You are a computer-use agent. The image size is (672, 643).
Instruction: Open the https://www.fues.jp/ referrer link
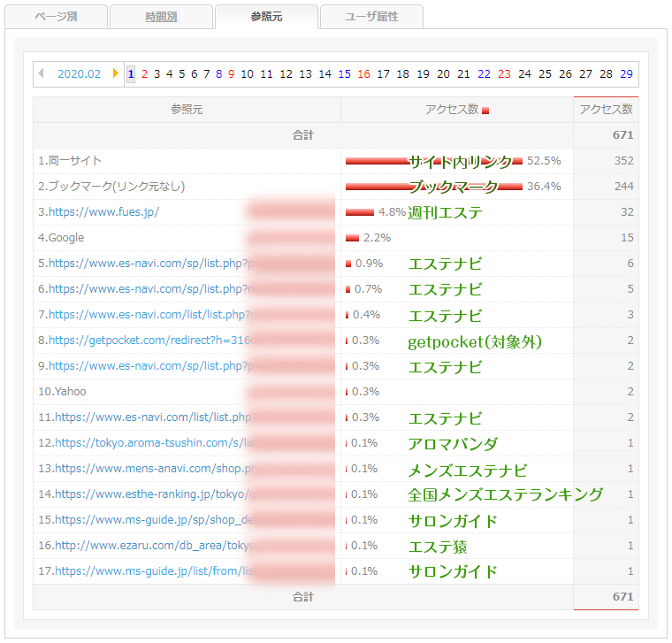pyautogui.click(x=103, y=212)
